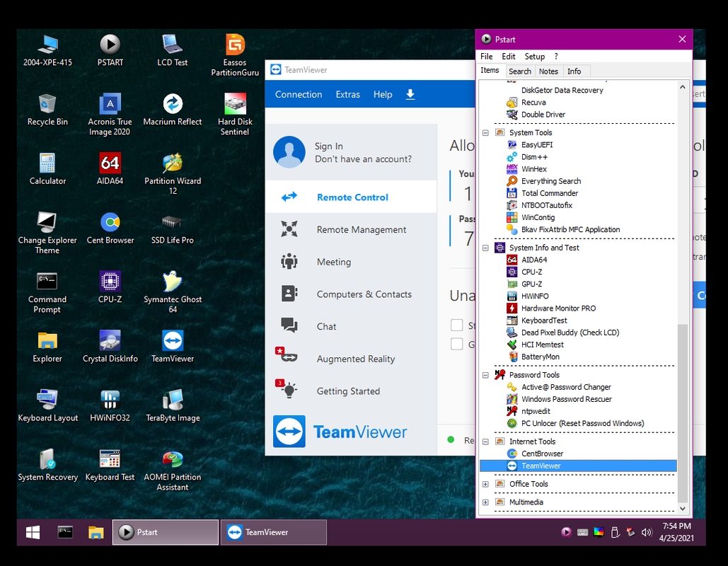Click Sign In in TeamViewer
This screenshot has height=566, width=728.
click(329, 146)
